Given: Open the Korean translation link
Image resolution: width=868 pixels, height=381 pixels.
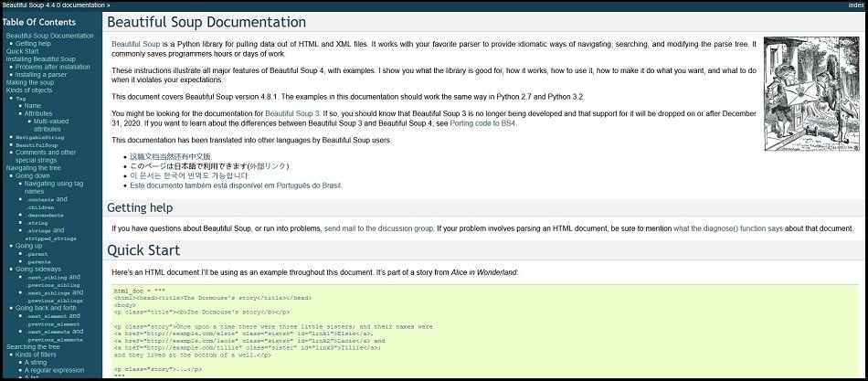Looking at the screenshot, I should [189, 175].
